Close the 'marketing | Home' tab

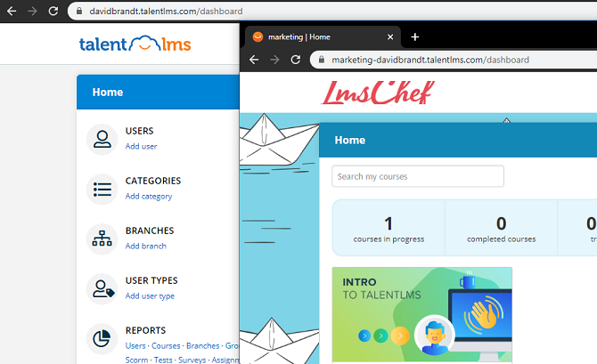click(x=390, y=36)
